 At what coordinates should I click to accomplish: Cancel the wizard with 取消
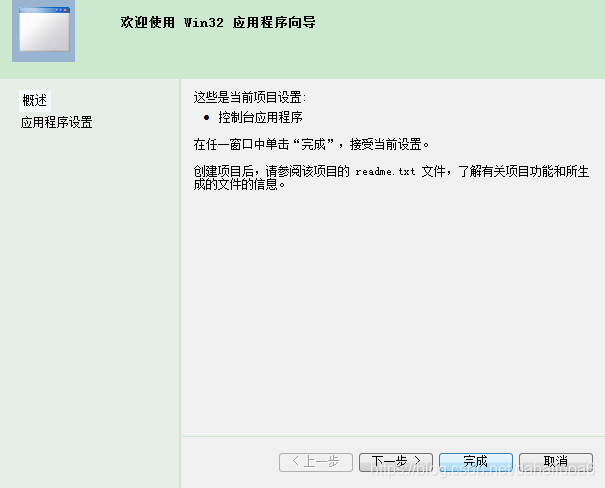coord(556,462)
